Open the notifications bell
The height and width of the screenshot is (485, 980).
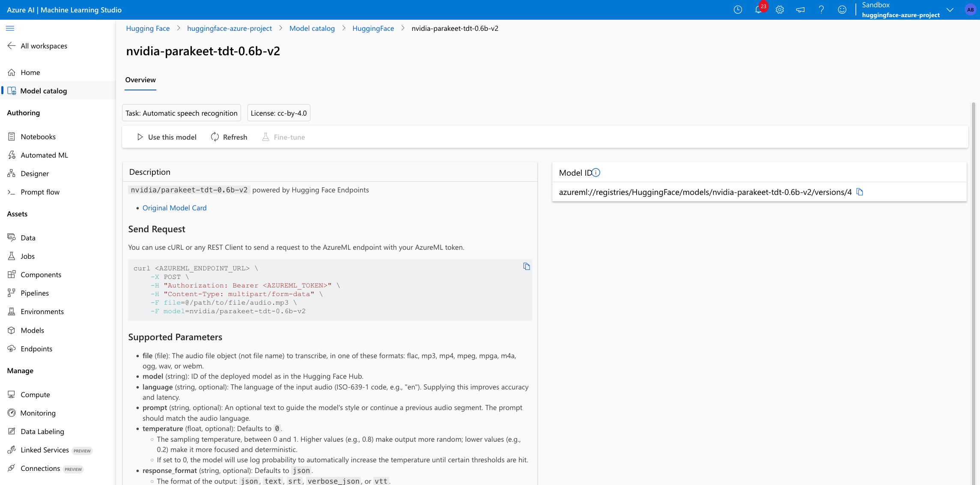click(758, 10)
